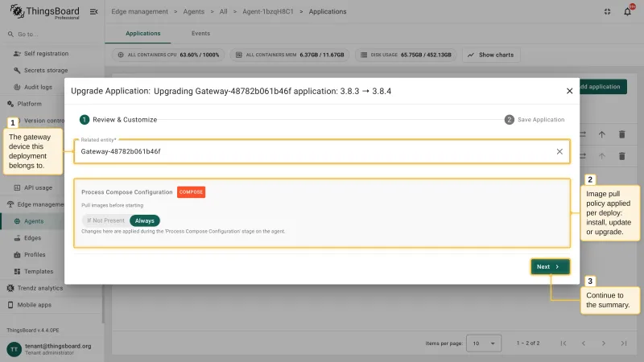Click the 'Save Application' step 2 header
This screenshot has width=644, height=362.
point(535,119)
